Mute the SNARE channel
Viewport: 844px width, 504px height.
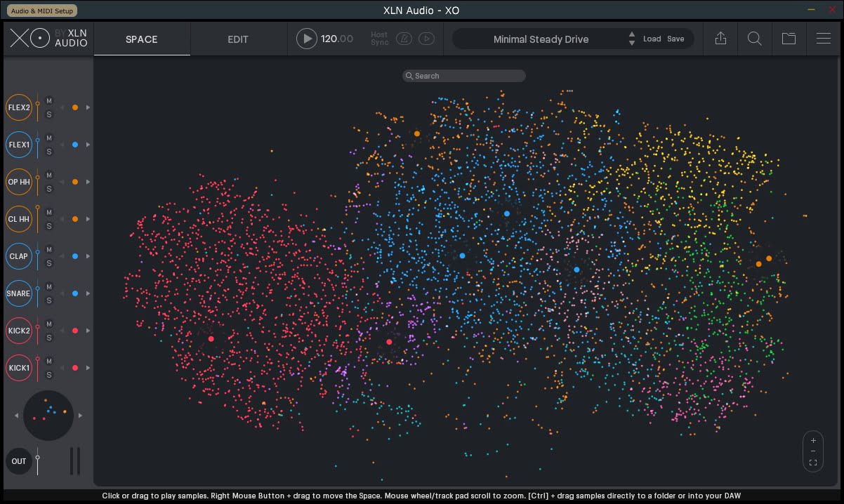49,286
